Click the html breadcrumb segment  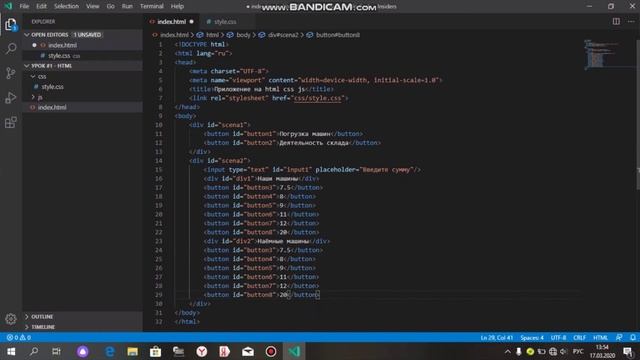point(212,35)
